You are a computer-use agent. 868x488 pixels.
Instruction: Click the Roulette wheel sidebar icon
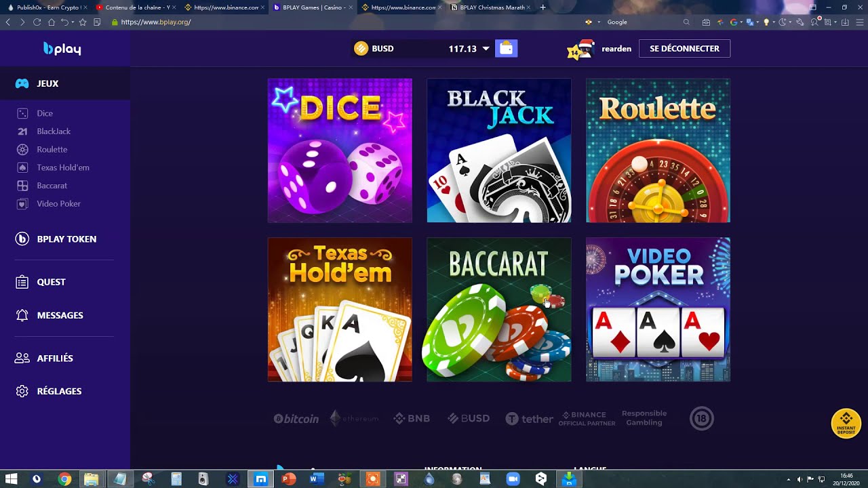click(x=22, y=149)
